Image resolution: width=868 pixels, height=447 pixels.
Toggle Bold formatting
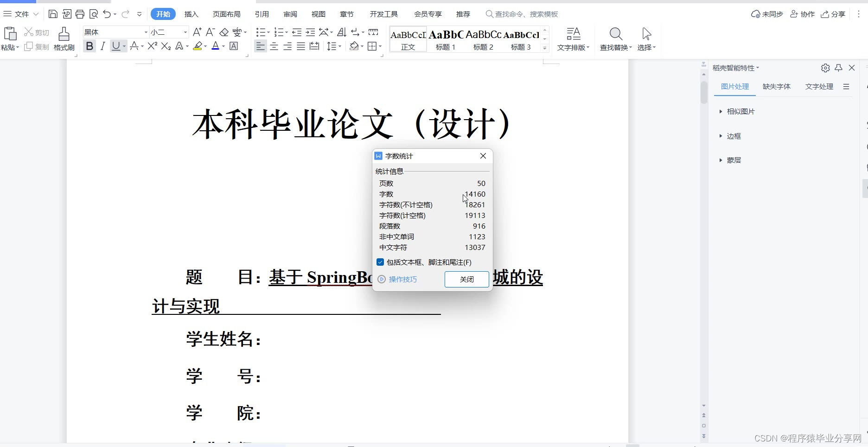[x=89, y=46]
